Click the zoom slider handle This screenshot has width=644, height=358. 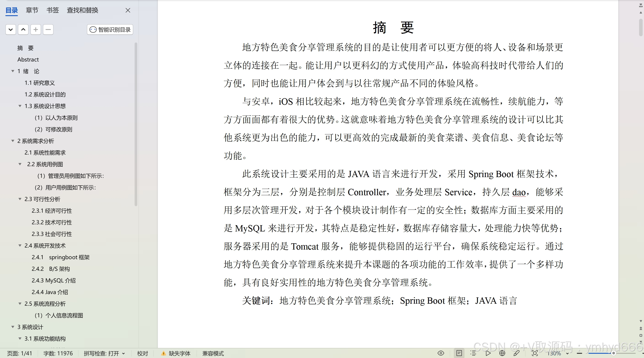[613, 353]
